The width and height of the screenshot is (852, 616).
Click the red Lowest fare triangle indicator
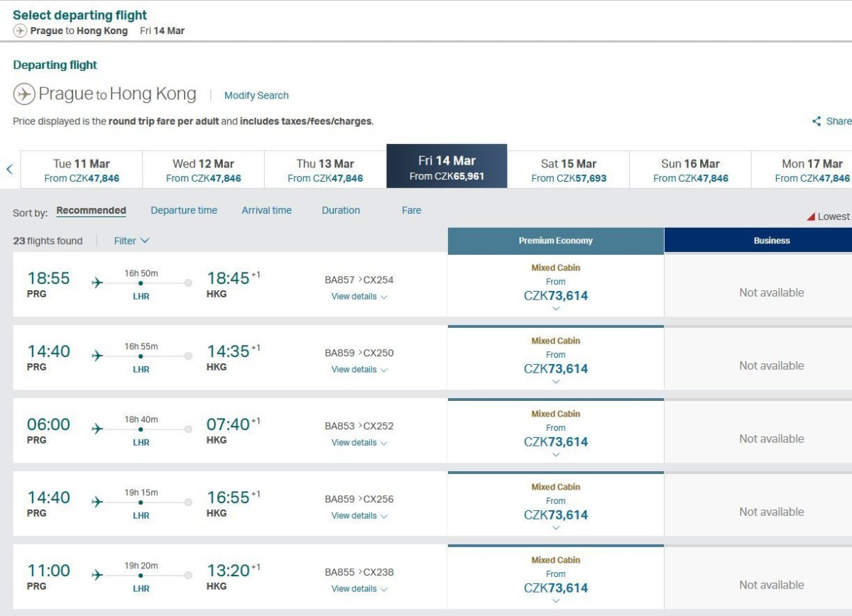(810, 216)
